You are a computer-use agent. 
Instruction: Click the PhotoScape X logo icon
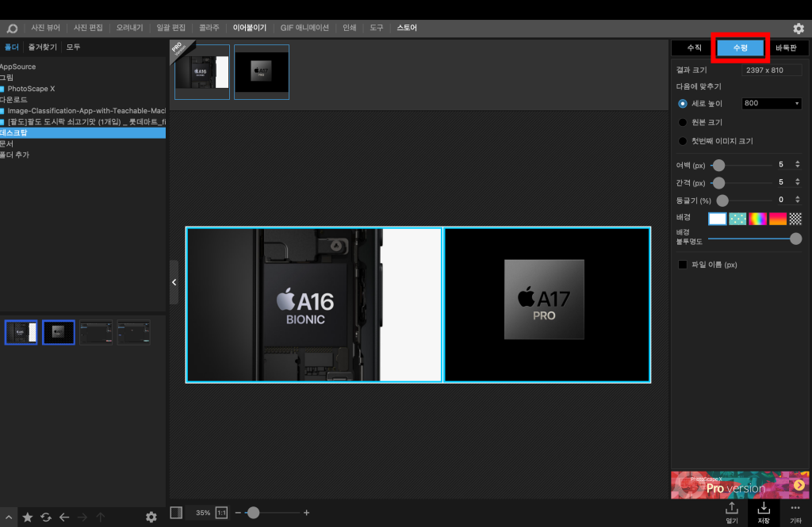[12, 28]
